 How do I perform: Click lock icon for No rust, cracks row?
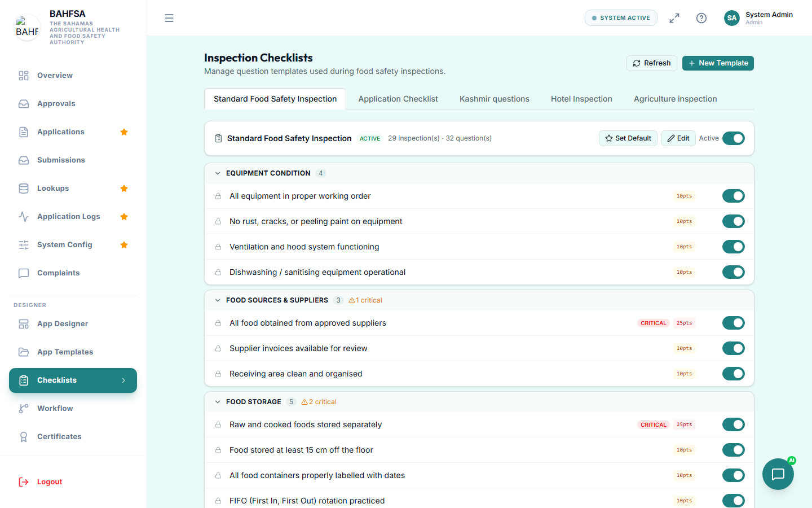pos(218,221)
